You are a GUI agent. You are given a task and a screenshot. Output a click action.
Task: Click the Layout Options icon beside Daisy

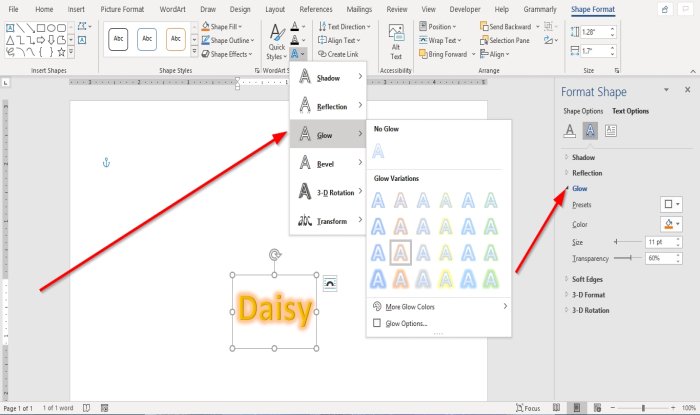tap(330, 284)
